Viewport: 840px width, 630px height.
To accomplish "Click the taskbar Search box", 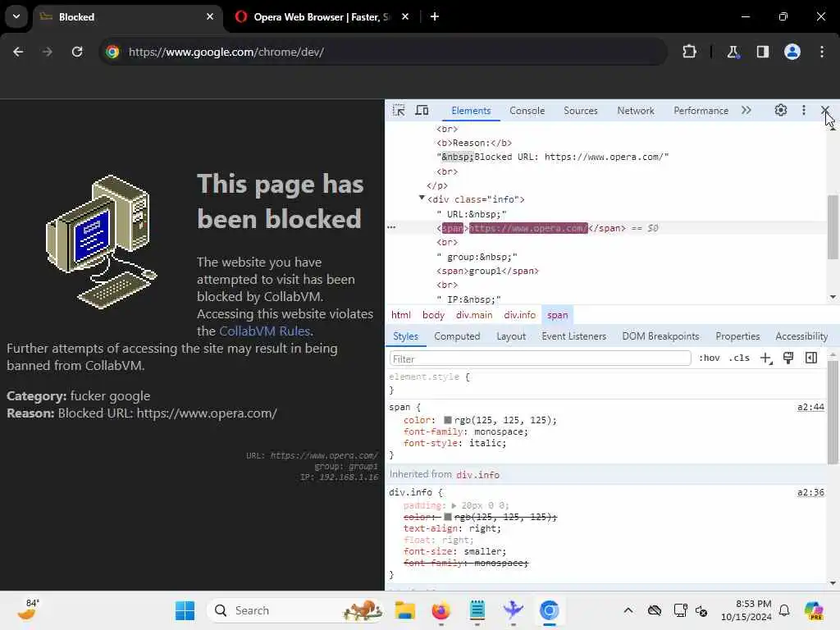I will point(295,610).
